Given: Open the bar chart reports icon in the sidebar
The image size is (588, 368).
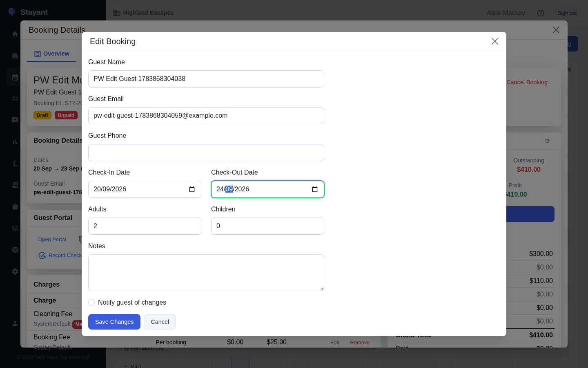Looking at the screenshot, I should pyautogui.click(x=15, y=142).
